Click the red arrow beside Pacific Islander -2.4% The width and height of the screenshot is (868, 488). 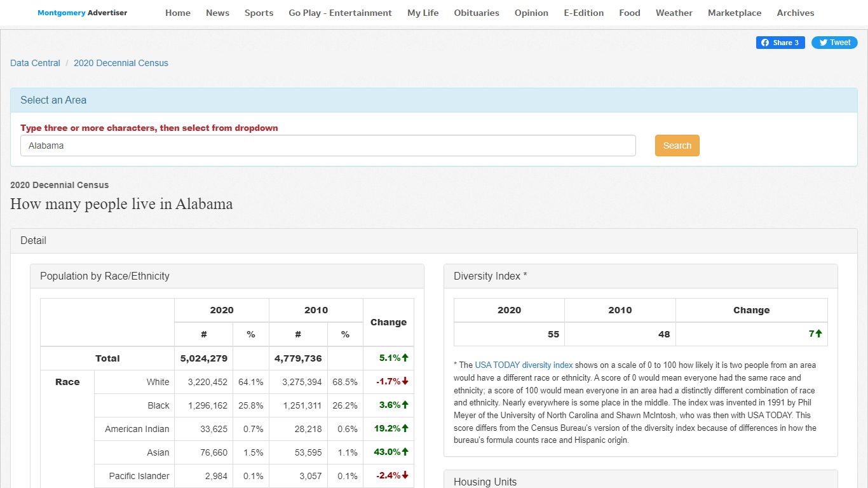[405, 475]
